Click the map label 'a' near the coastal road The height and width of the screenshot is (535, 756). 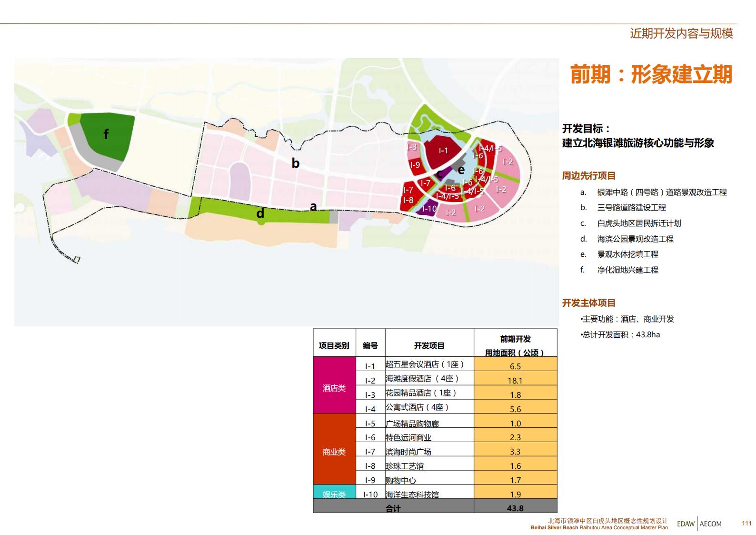pos(313,206)
